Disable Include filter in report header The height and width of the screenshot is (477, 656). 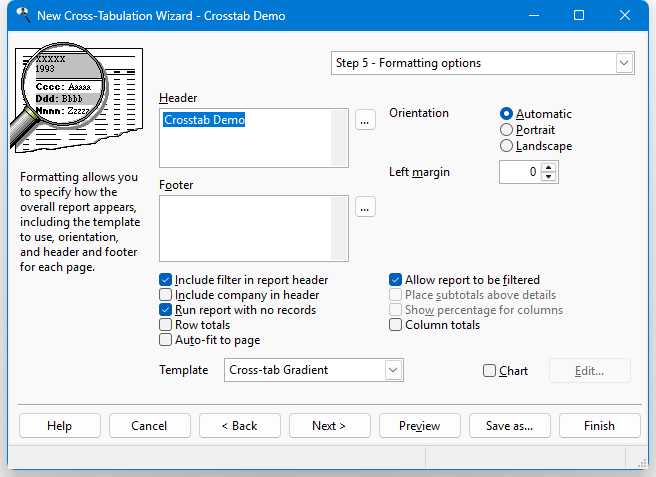[x=166, y=280]
